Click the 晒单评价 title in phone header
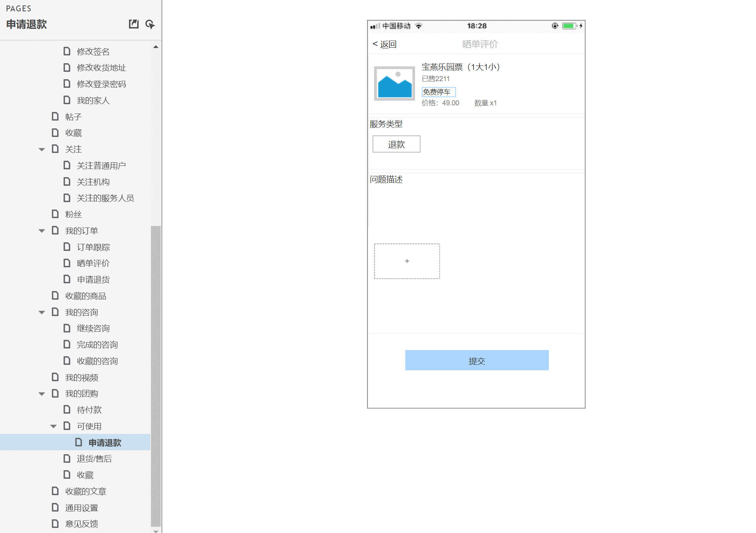 [x=480, y=44]
